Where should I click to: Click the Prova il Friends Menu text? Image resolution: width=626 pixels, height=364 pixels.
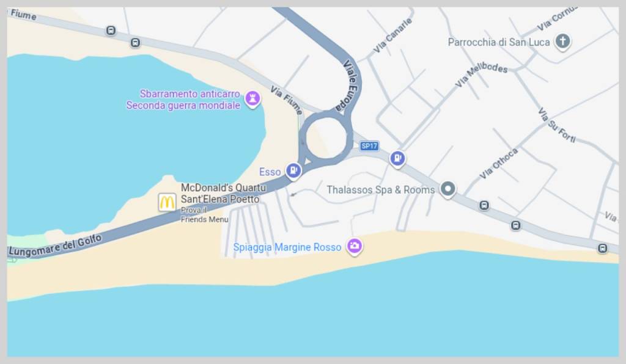pos(204,214)
